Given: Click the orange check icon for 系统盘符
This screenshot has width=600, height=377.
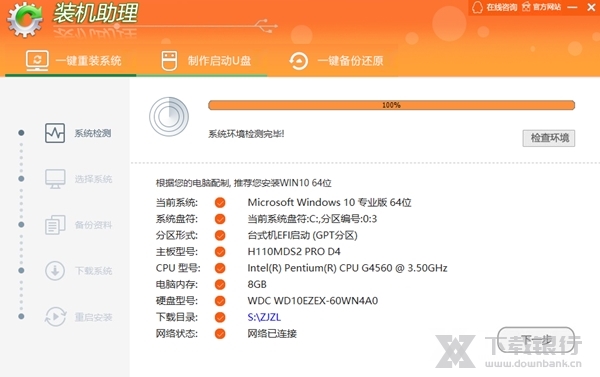Looking at the screenshot, I should pos(220,219).
